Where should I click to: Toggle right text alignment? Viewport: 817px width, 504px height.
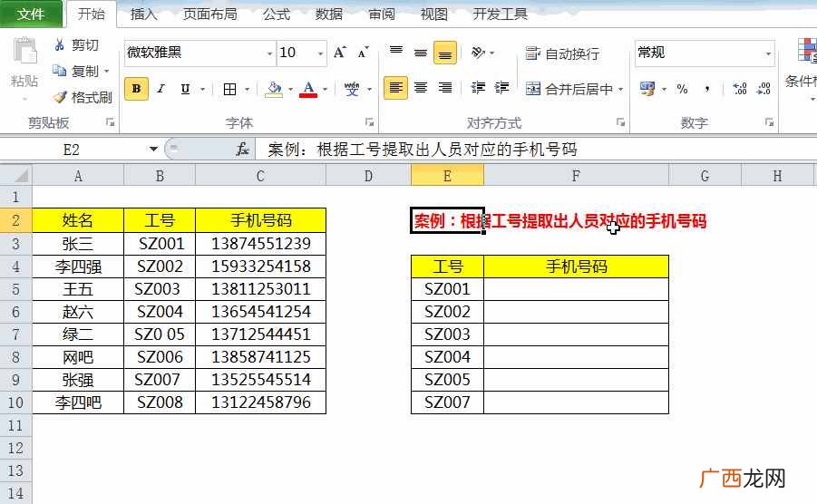tap(445, 87)
